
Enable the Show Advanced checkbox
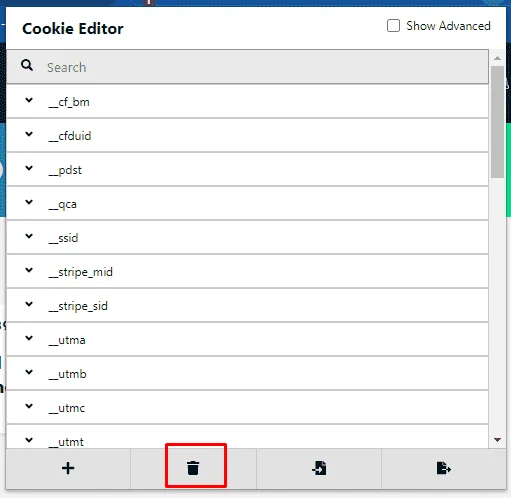click(x=393, y=26)
